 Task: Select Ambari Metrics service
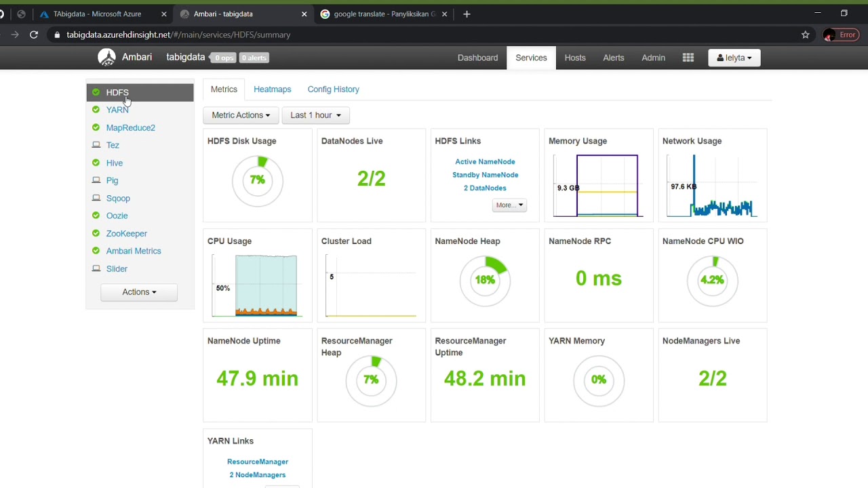point(134,251)
